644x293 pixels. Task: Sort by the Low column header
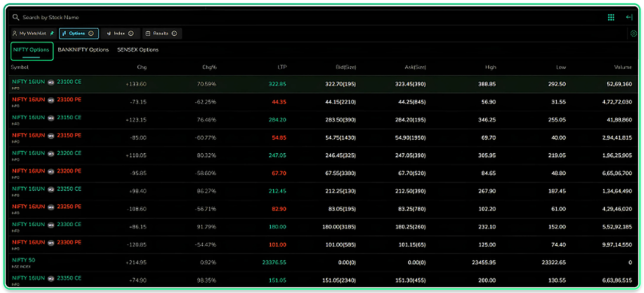(x=561, y=67)
